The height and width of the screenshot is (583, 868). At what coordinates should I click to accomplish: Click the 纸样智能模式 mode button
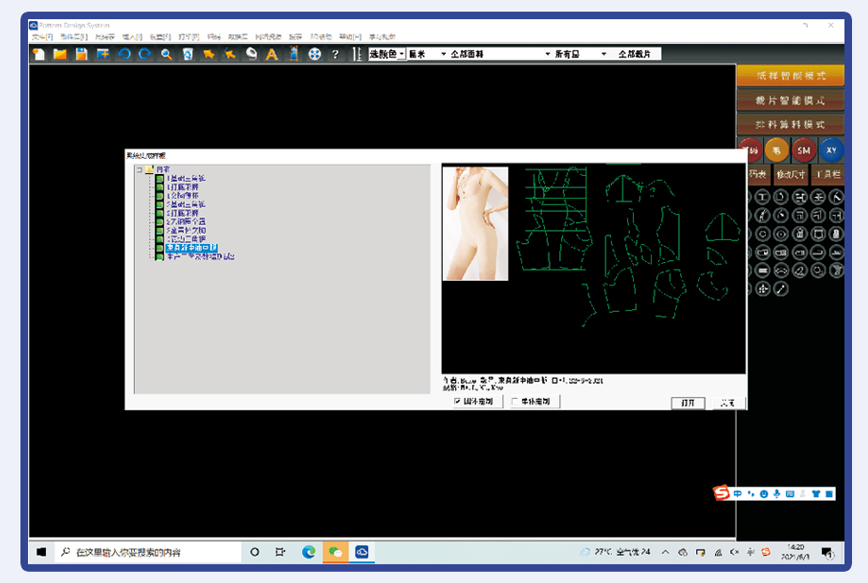pos(790,75)
